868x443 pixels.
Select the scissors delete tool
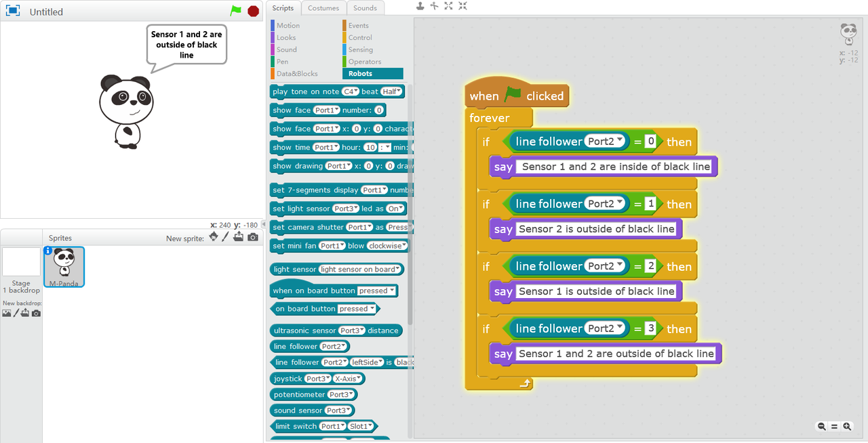(x=435, y=6)
